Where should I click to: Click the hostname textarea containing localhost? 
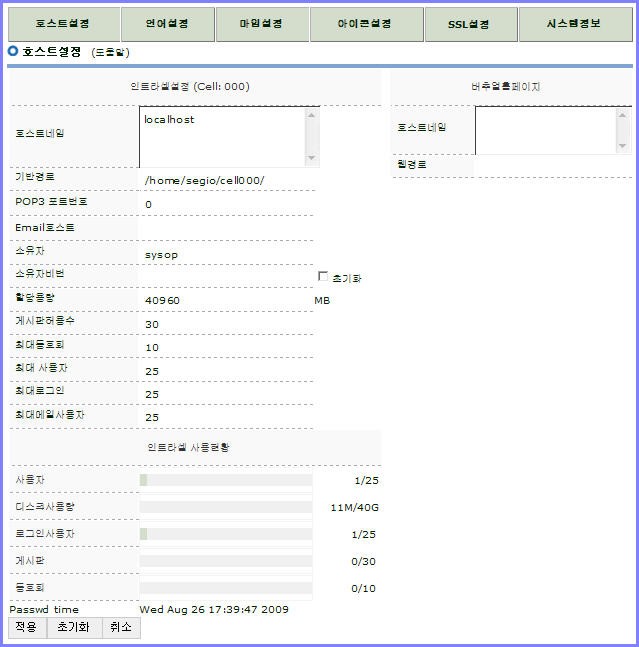tap(222, 137)
